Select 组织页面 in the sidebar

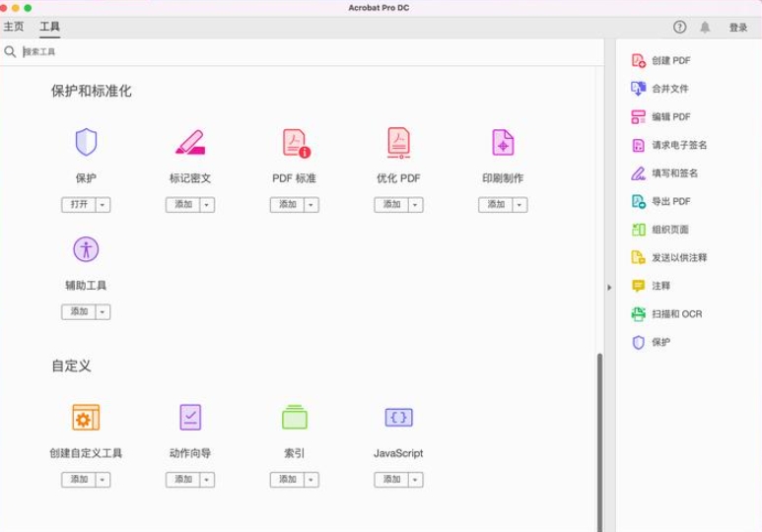[x=659, y=230]
